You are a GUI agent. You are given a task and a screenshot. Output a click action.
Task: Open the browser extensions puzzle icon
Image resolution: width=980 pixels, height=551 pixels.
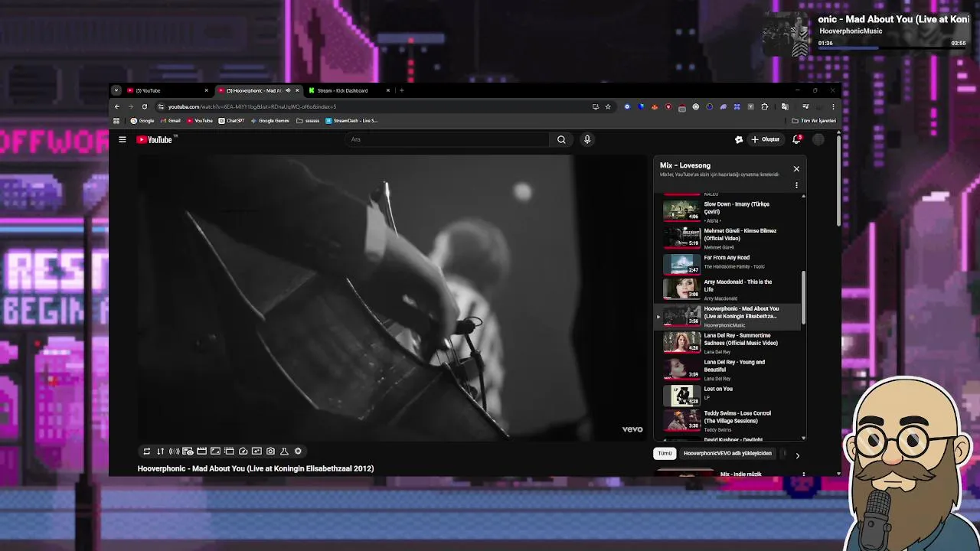pos(764,106)
